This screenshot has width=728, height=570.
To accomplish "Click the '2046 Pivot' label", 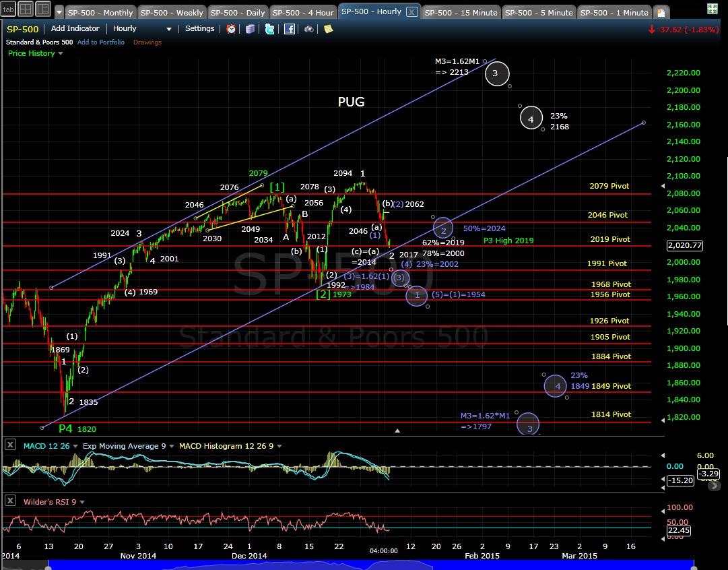I will 607,215.
